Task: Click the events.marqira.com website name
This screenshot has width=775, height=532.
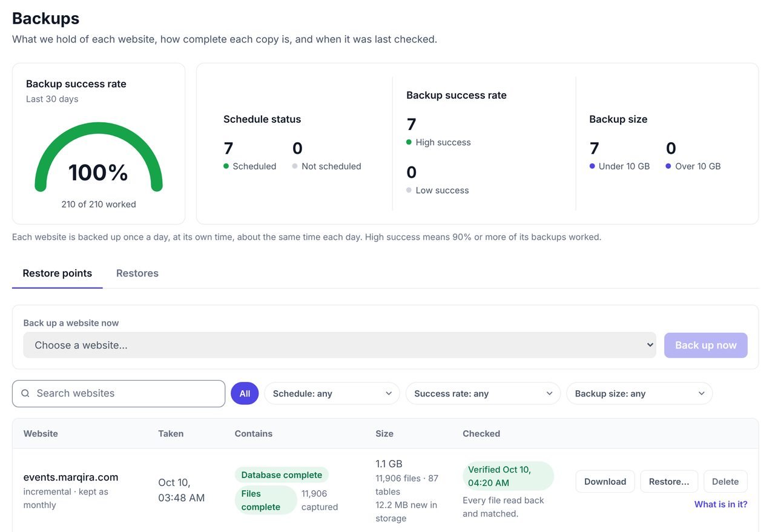Action: (71, 477)
